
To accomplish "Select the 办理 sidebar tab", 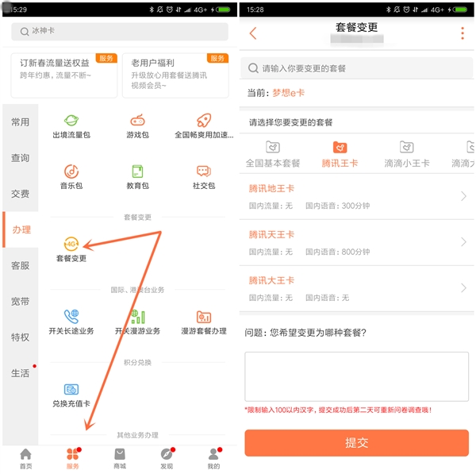I will pos(21,229).
